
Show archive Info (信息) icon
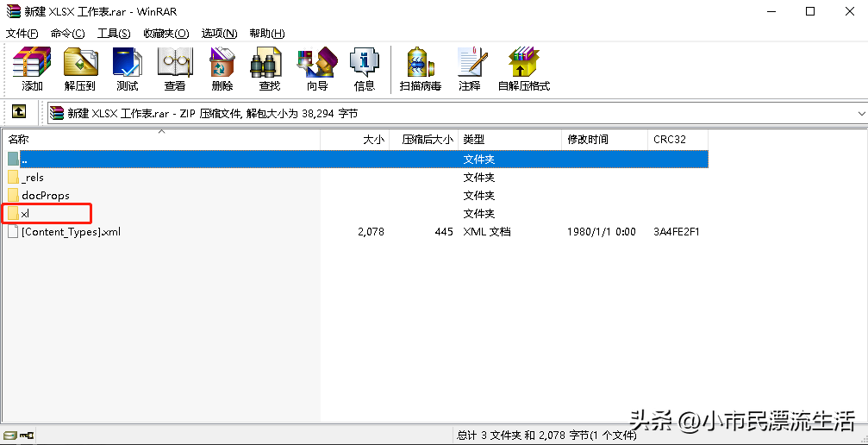[365, 69]
